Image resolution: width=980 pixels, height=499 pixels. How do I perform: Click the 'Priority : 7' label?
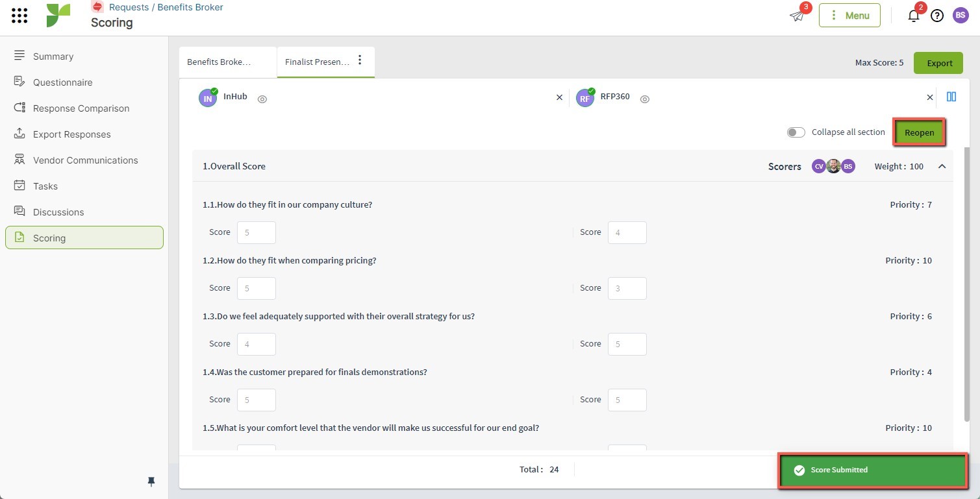pos(911,204)
